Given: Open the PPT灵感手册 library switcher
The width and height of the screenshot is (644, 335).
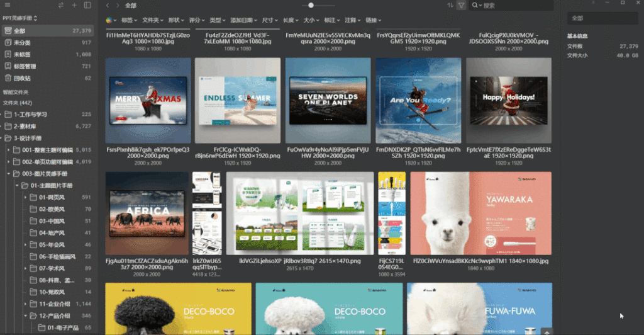Looking at the screenshot, I should tap(20, 18).
